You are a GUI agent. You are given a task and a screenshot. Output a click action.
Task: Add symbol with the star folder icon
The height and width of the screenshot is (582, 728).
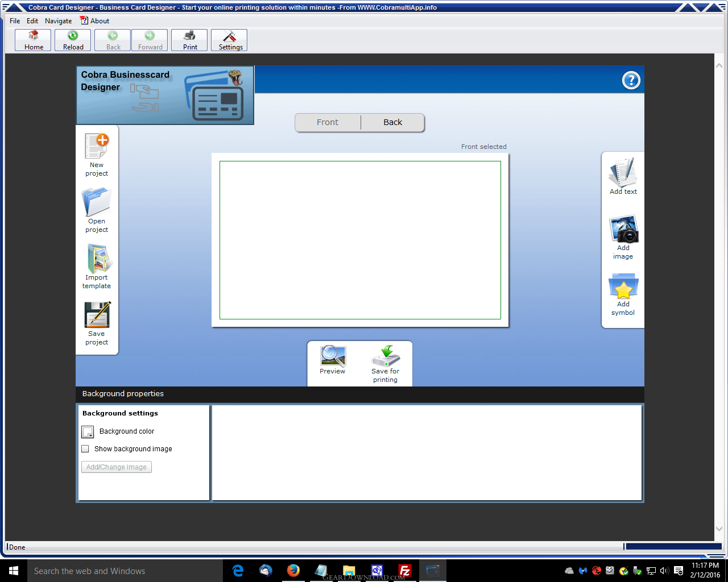click(623, 294)
